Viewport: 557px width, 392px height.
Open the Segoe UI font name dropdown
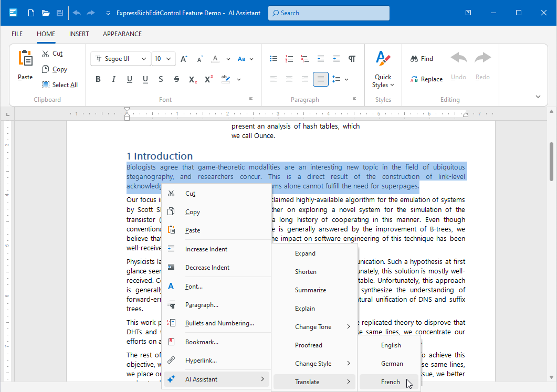pos(144,59)
